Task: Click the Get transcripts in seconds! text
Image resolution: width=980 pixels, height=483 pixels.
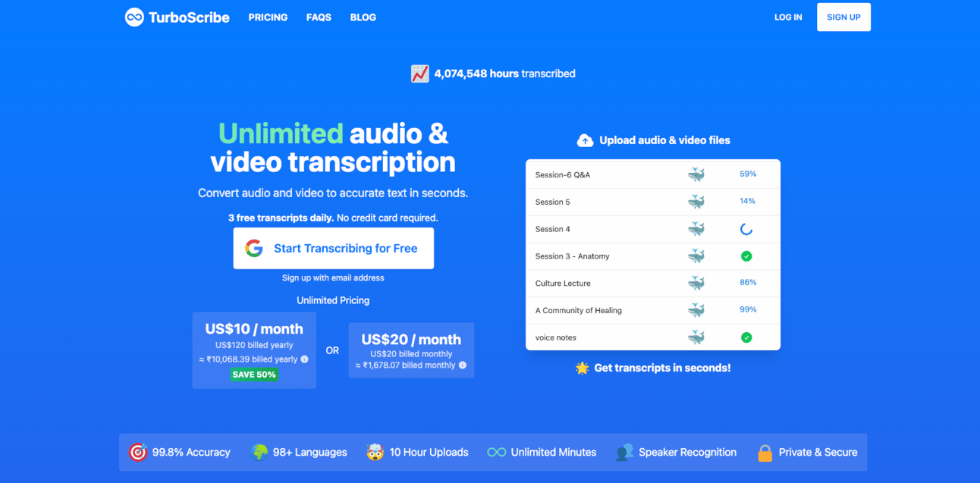Action: [x=662, y=368]
